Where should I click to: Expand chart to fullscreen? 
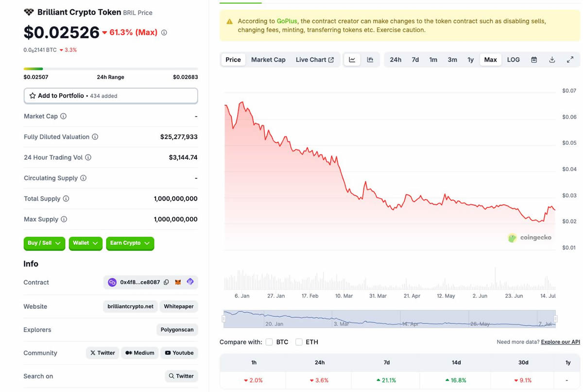coord(570,60)
